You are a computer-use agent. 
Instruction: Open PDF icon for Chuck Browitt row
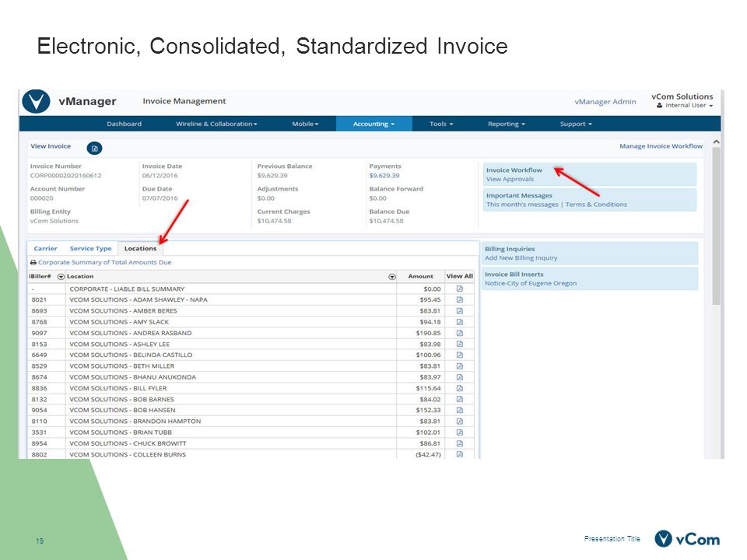460,443
